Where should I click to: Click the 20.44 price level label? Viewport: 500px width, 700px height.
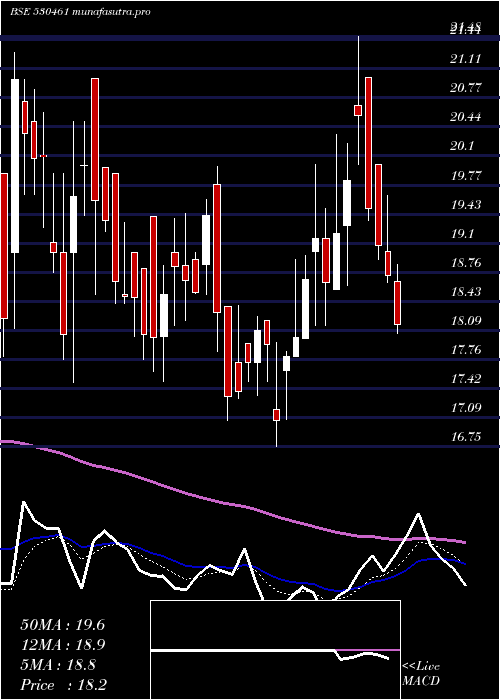tap(466, 117)
